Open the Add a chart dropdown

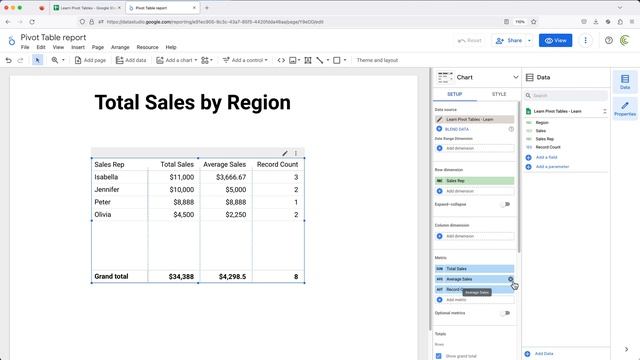tap(176, 60)
